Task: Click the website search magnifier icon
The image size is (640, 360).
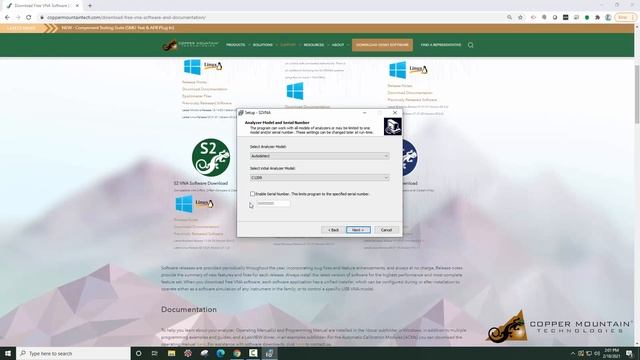Action: click(x=471, y=45)
